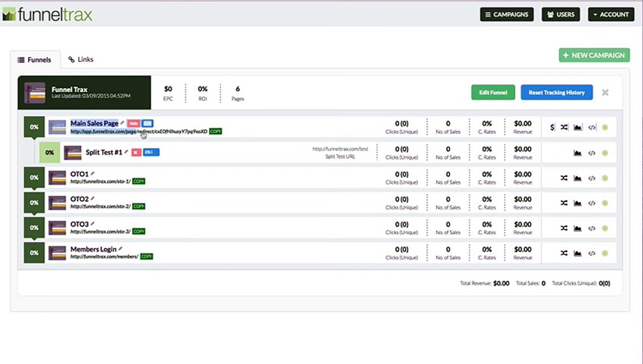Viewport: 643px width, 364px height.
Task: Toggle green status dot in Members Login row
Action: (605, 253)
